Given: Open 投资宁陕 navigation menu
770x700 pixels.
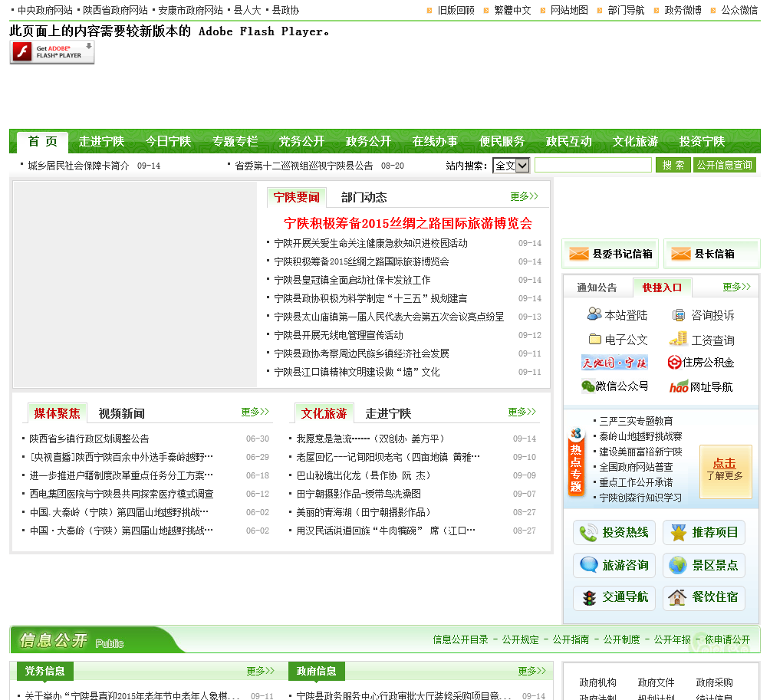Looking at the screenshot, I should click(x=703, y=142).
